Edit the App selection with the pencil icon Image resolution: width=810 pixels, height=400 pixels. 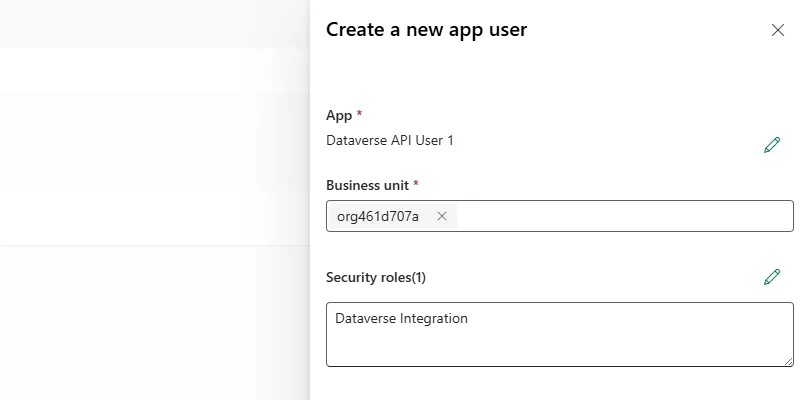point(772,145)
